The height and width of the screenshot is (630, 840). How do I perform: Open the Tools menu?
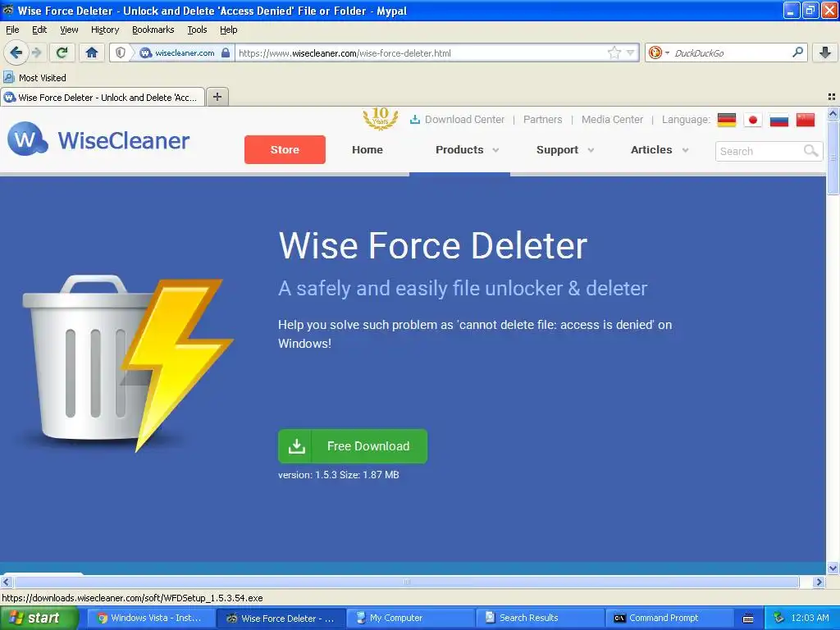tap(197, 30)
